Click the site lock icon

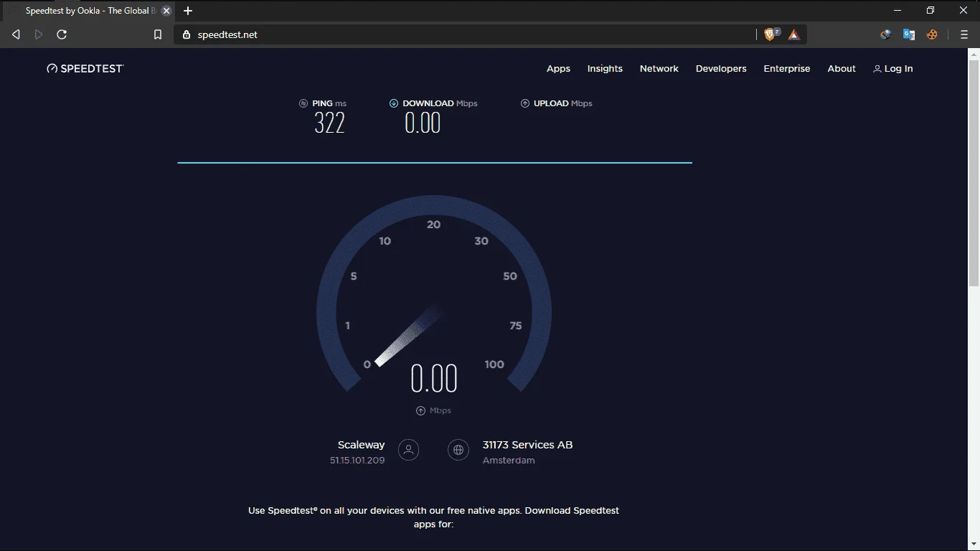[x=187, y=34]
